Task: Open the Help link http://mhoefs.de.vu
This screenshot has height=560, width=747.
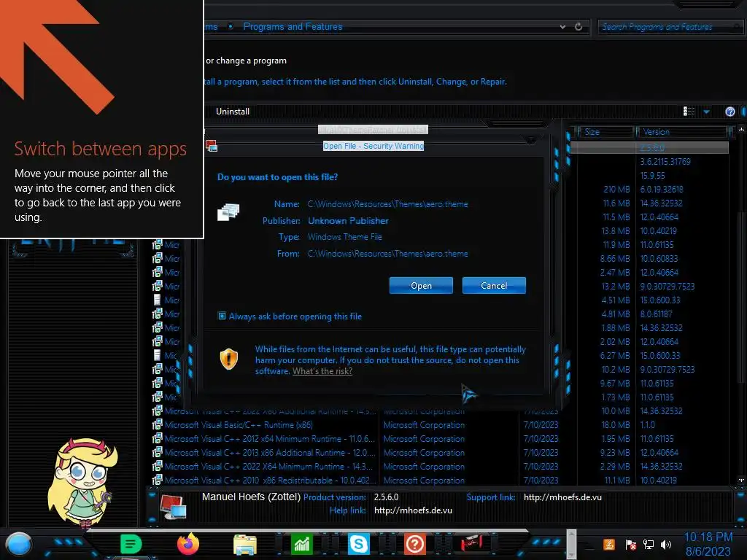Action: tap(413, 510)
